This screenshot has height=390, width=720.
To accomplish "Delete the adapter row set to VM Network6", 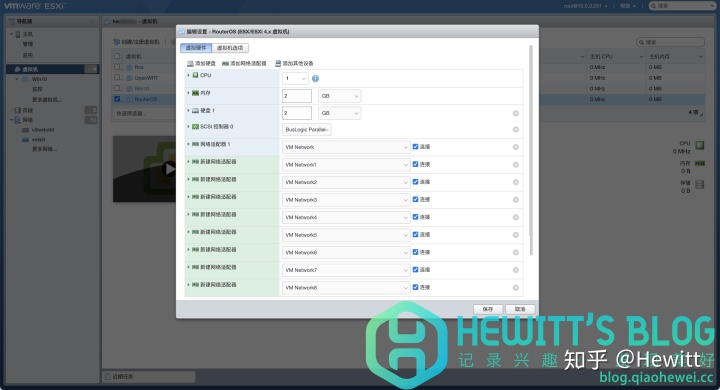I will (516, 253).
